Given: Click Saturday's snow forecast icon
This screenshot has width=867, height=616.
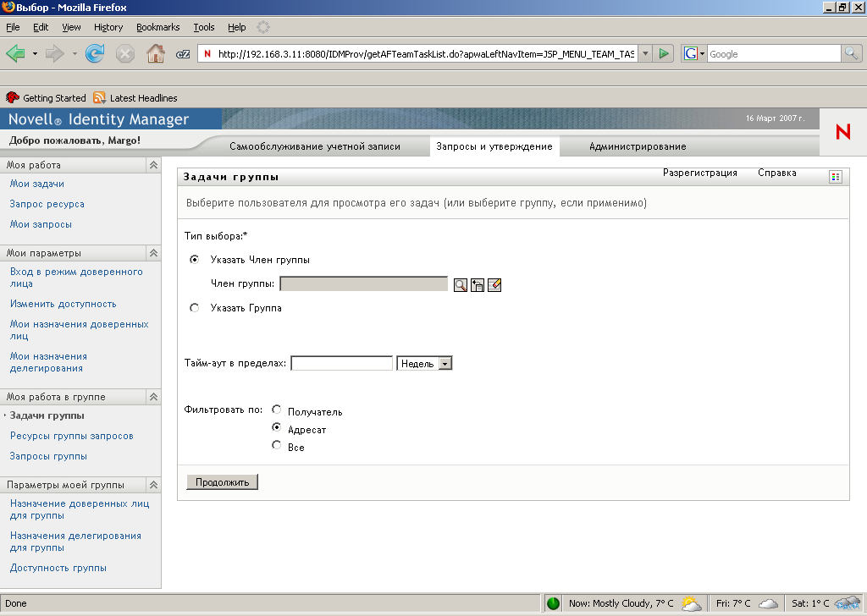Looking at the screenshot, I should click(x=847, y=602).
